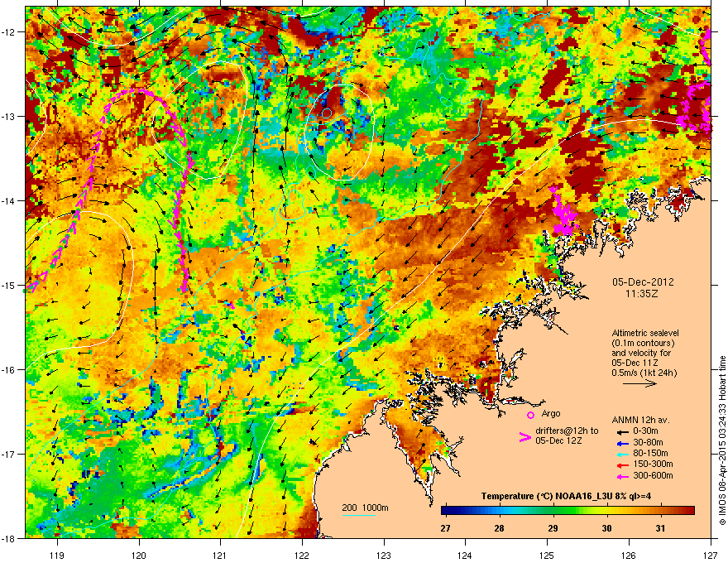Screen dimensions: 728x563
Task: Click the '300-600m' depth label
Action: coord(653,475)
